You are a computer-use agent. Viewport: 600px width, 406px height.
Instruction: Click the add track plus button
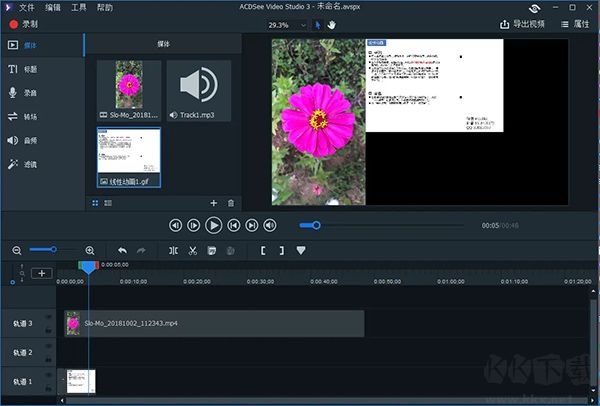point(42,273)
